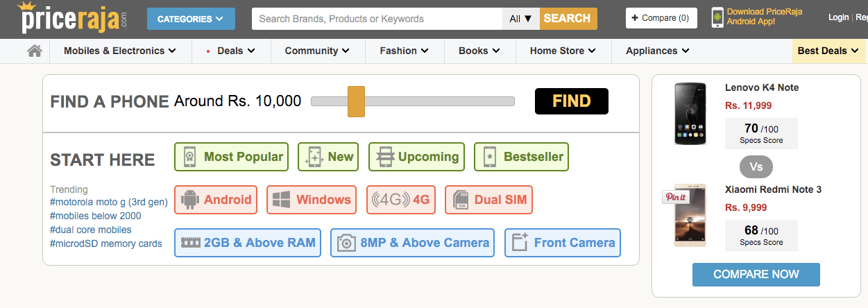
Task: Toggle 8MP & Above Camera filter
Action: (413, 243)
